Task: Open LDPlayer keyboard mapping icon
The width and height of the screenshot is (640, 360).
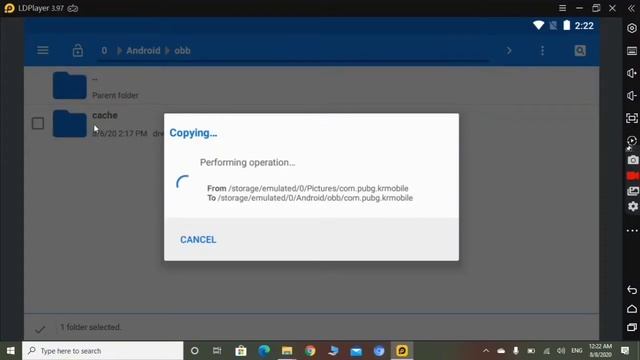Action: (632, 51)
